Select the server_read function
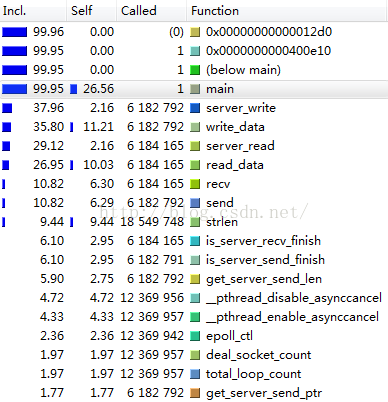The image size is (388, 402). 240,146
